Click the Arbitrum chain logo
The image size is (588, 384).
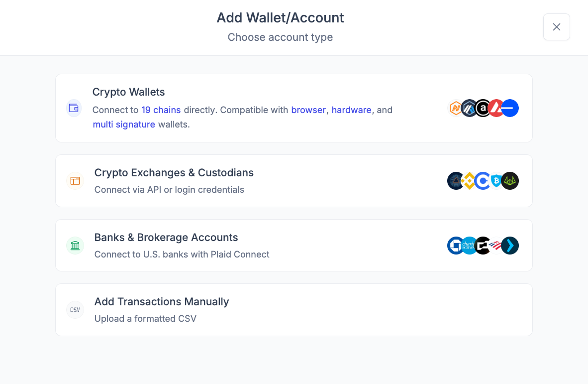click(x=469, y=108)
